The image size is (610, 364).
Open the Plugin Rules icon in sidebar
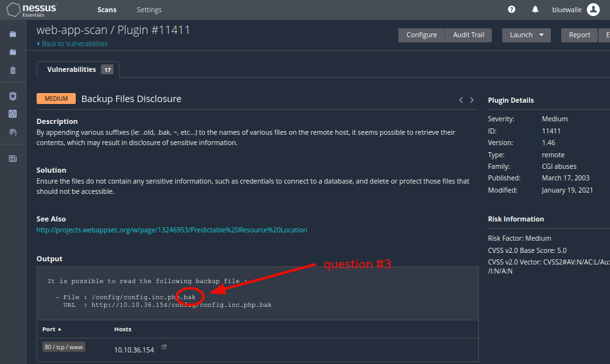click(13, 114)
